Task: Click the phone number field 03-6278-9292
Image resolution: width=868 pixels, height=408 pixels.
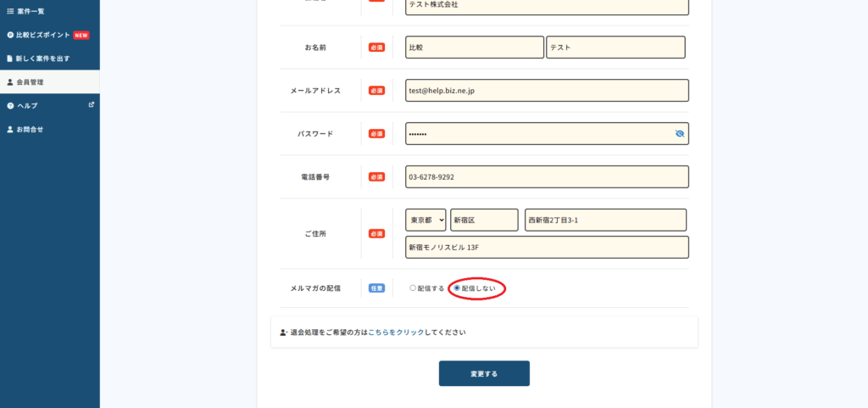Action: (x=547, y=177)
